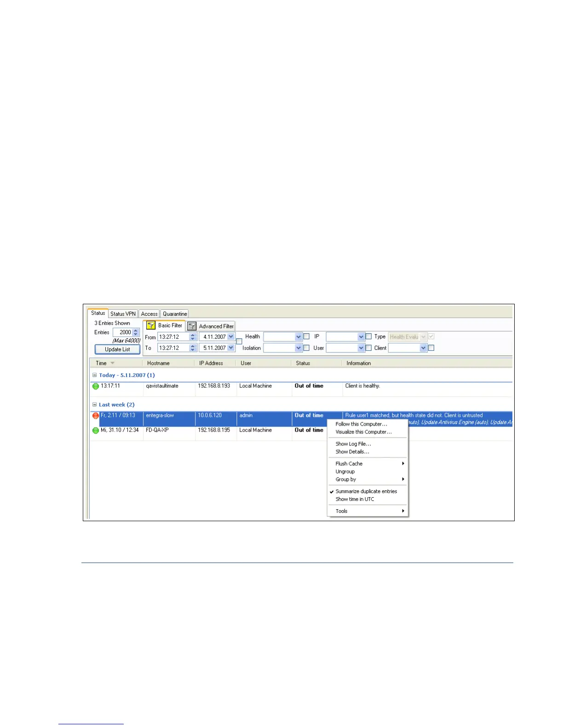Click the From time 13:27:12 spinner
This screenshot has height=728, width=563.
tap(193, 337)
